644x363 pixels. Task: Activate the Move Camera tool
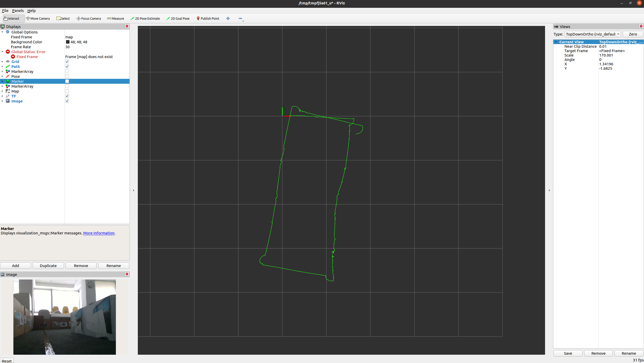(38, 18)
